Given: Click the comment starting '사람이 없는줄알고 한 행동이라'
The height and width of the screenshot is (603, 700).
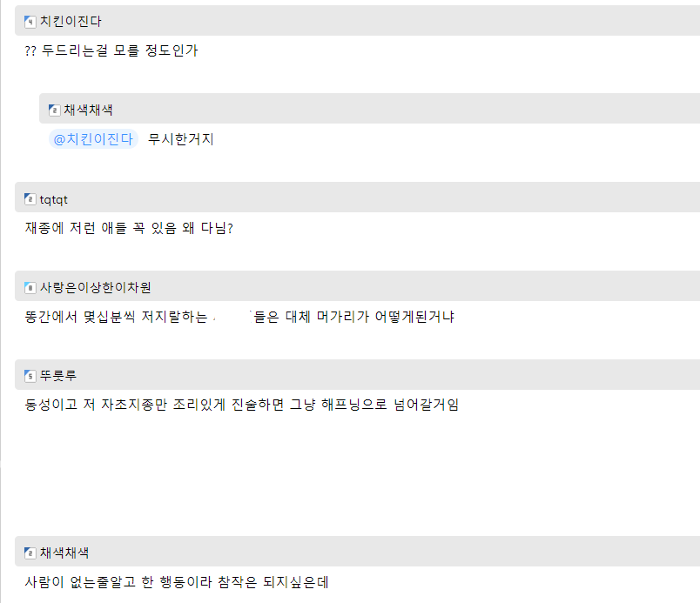Looking at the screenshot, I should (x=175, y=581).
